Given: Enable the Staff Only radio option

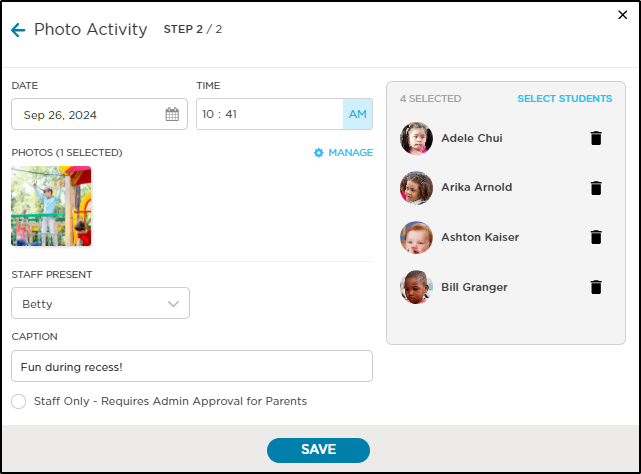Looking at the screenshot, I should coord(19,401).
